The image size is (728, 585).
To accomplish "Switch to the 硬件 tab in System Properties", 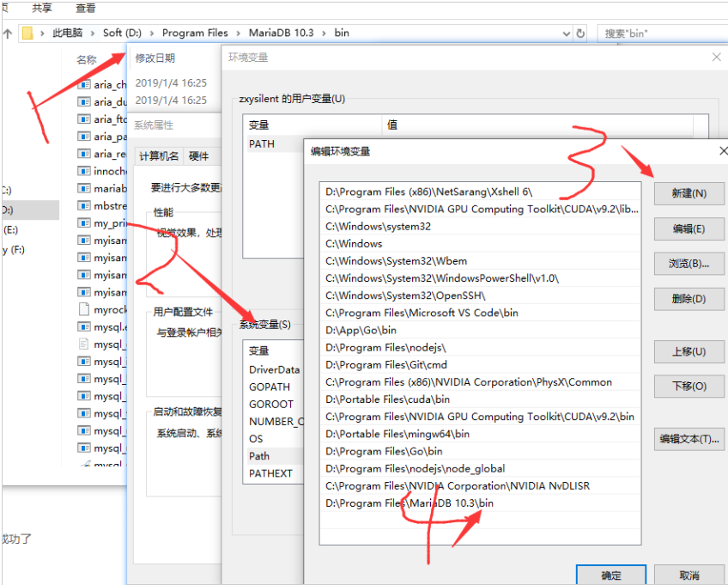I will (198, 156).
